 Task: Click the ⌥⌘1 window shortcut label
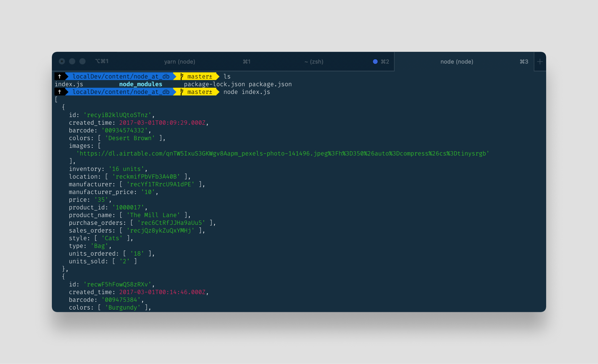click(102, 61)
